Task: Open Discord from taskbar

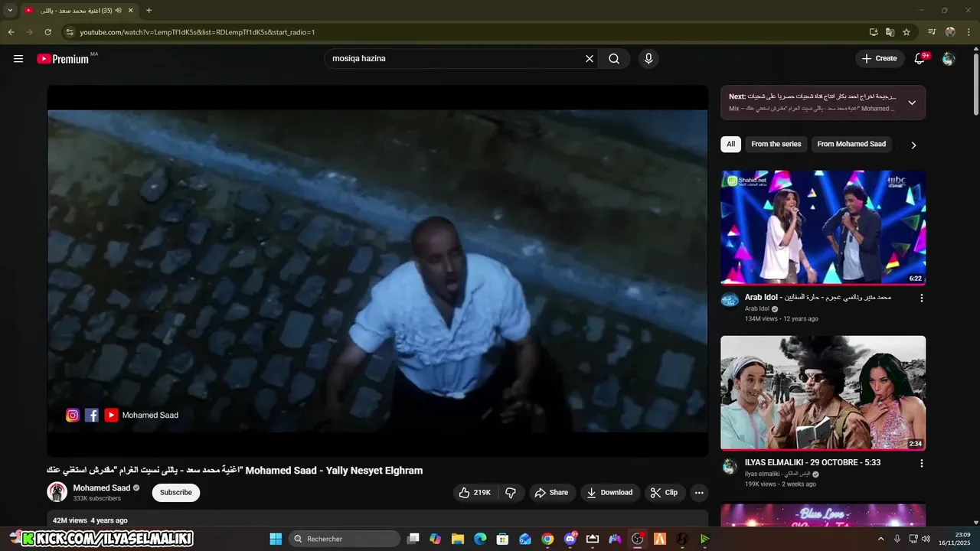Action: (570, 539)
